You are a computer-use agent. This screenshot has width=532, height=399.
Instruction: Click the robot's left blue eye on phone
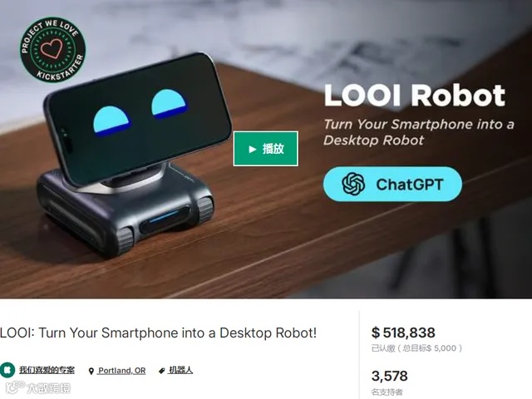[111, 121]
